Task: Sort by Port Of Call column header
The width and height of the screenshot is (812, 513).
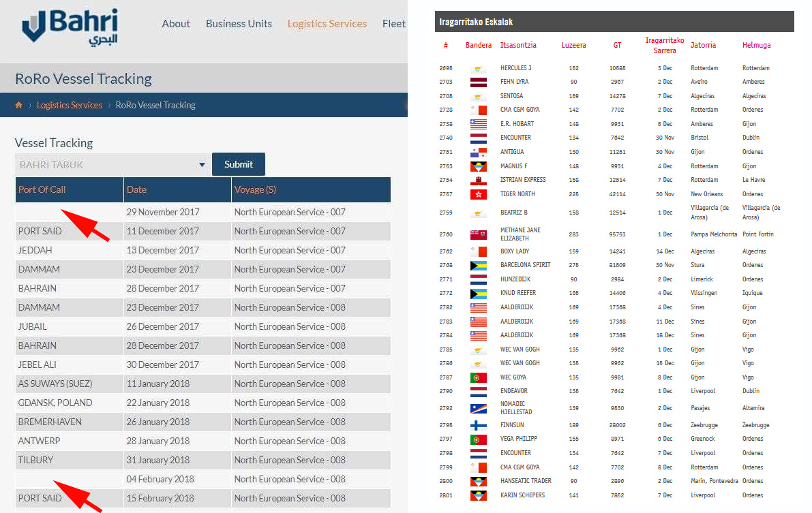Action: [x=70, y=189]
